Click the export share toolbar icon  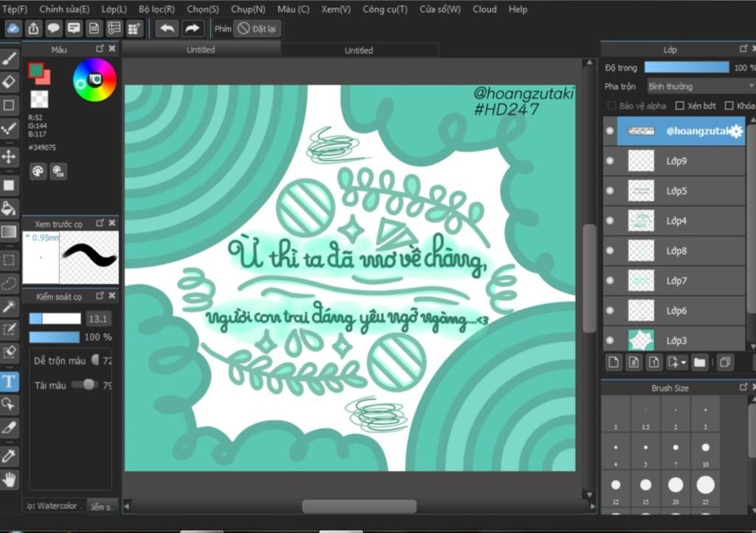point(33,29)
